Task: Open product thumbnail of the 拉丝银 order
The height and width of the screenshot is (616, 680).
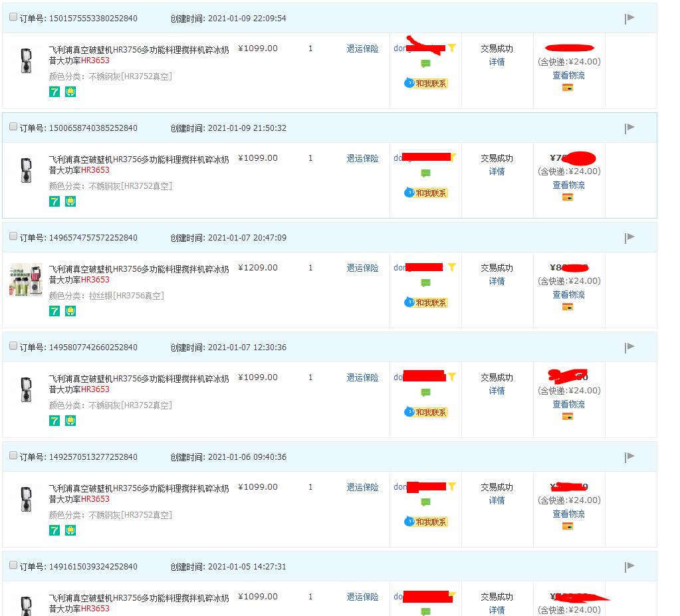Action: [26, 280]
